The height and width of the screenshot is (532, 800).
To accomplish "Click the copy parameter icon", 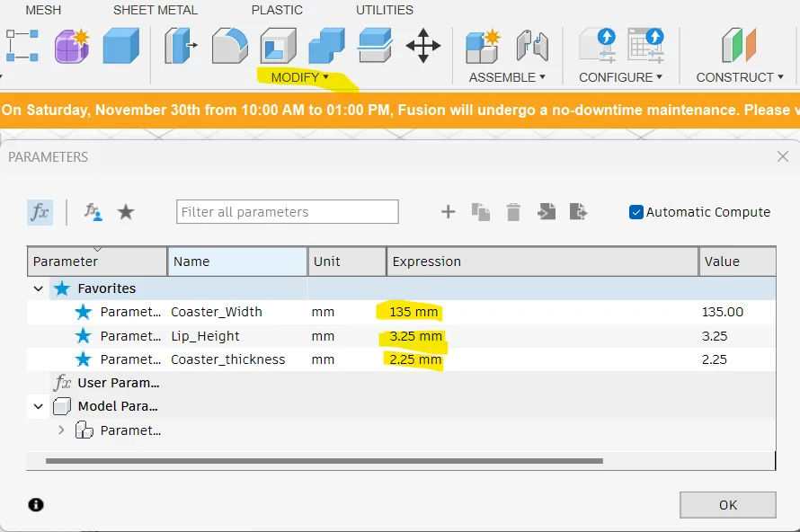I will point(481,212).
